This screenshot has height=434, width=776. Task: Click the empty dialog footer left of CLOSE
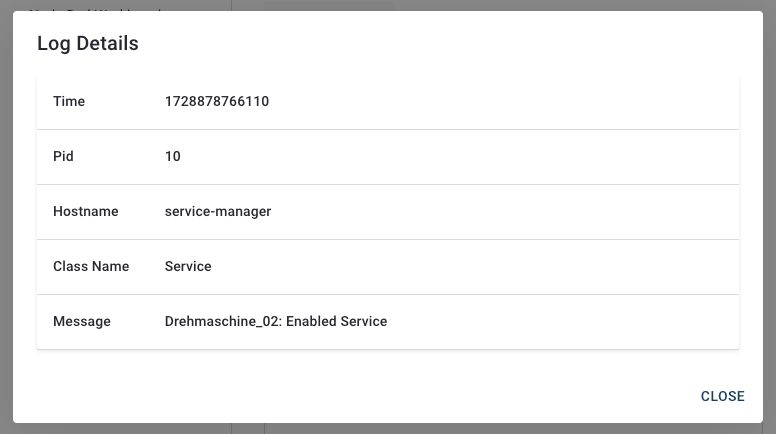tap(350, 396)
